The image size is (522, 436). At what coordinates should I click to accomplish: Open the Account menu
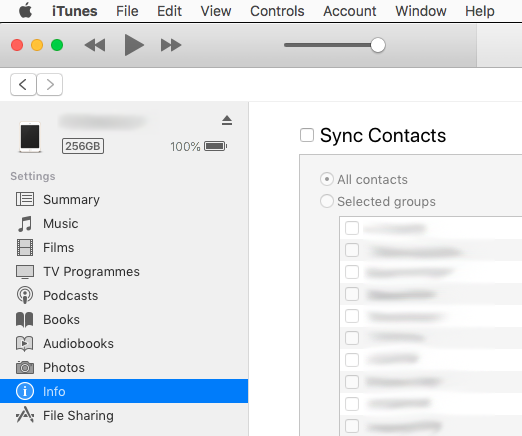click(x=350, y=11)
